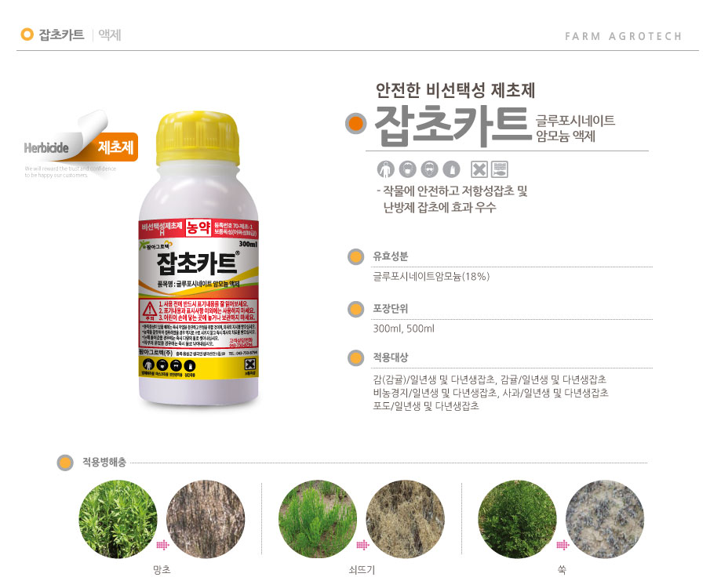
Task: Click the X hazard warning icon
Action: tap(479, 169)
